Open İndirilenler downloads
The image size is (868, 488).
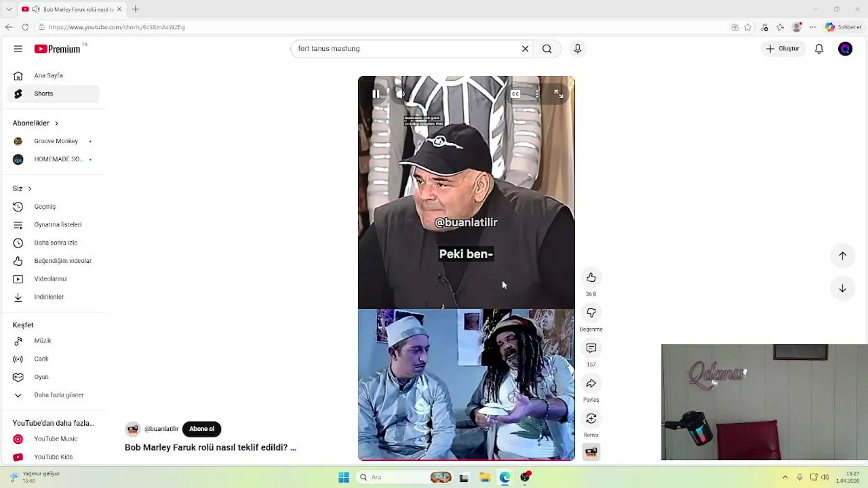pos(53,297)
